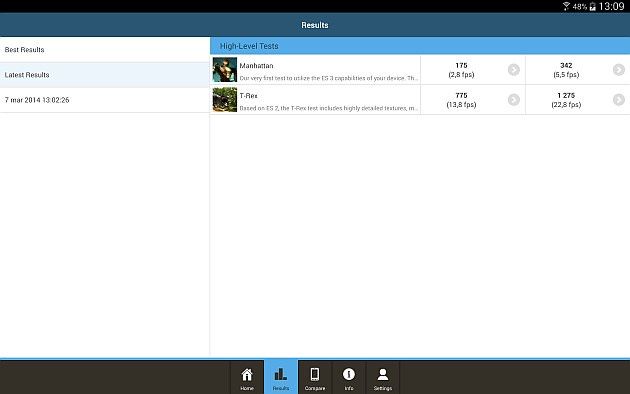This screenshot has width=630, height=394.
Task: Tap the 13:09 clock in status bar
Action: (612, 6)
